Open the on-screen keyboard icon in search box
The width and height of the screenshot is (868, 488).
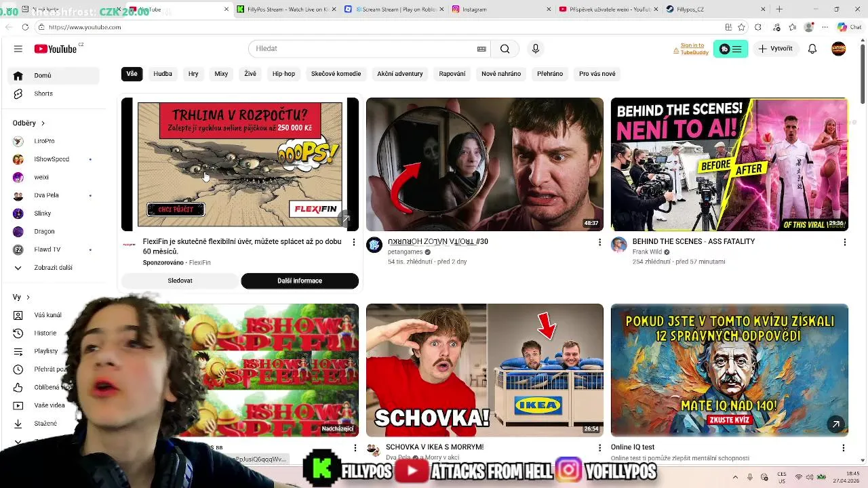481,49
